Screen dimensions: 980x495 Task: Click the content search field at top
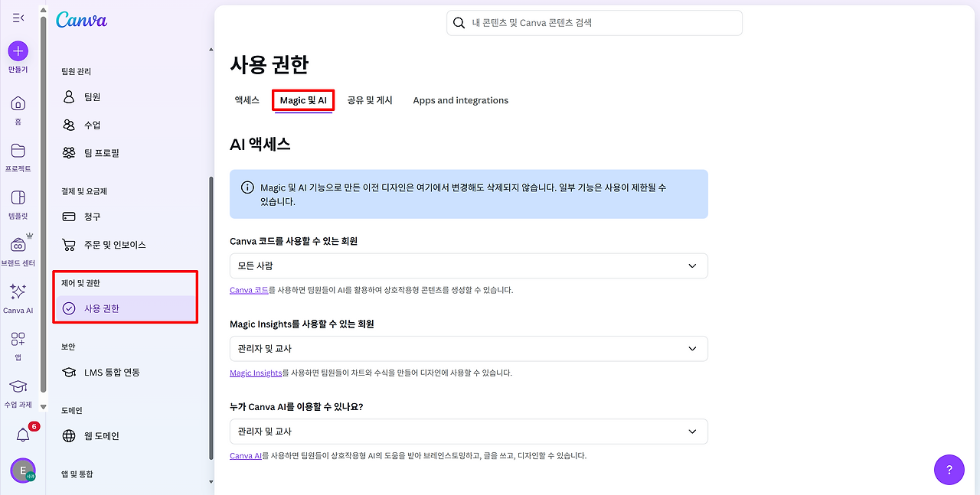click(594, 23)
